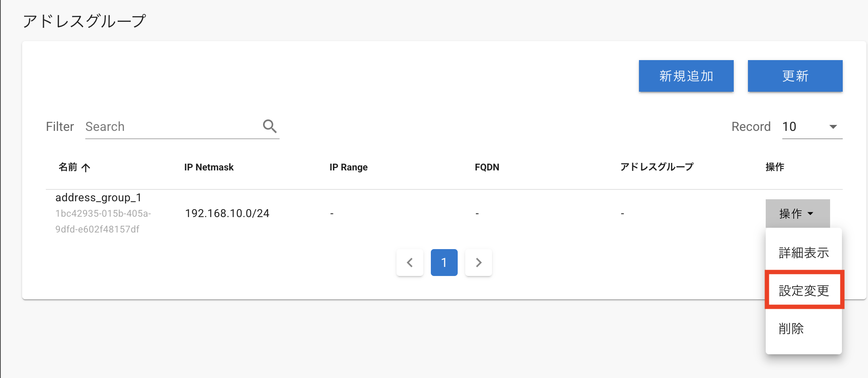868x378 pixels.
Task: Open the 操作 dropdown for address_group_1
Action: (798, 214)
